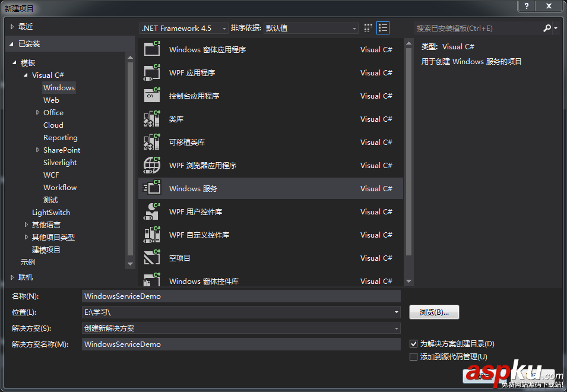Viewport: 567px width, 392px height.
Task: Choose 控制台应用程序 template name
Action: click(194, 96)
